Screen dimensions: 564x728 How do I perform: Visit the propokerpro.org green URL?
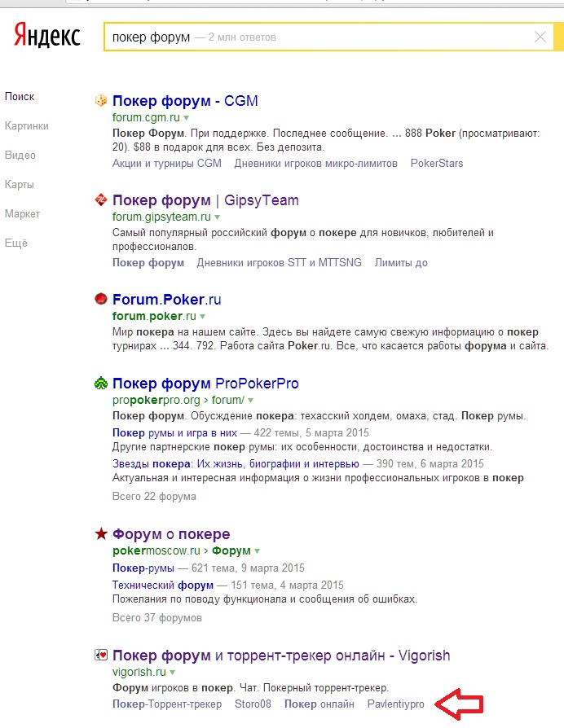156,400
